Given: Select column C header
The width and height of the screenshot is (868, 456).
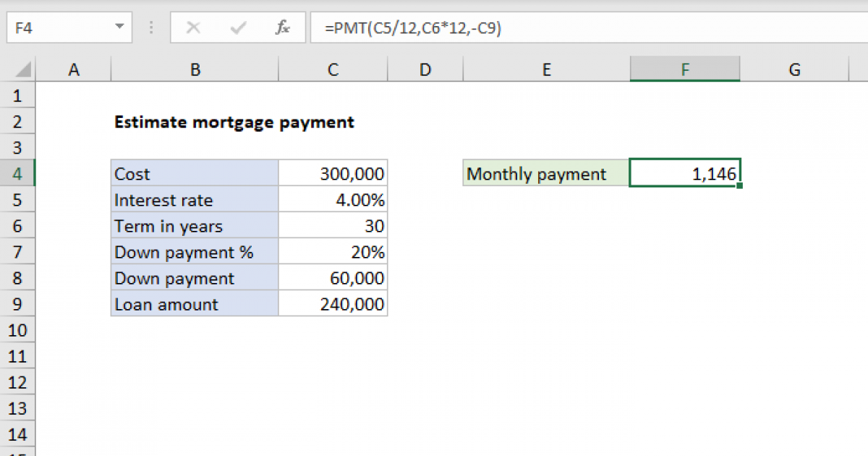Looking at the screenshot, I should pos(333,69).
